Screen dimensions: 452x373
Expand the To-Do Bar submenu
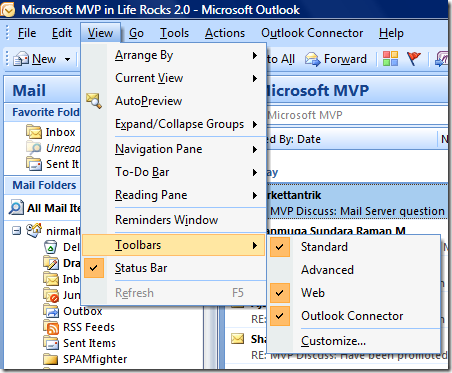tap(173, 172)
